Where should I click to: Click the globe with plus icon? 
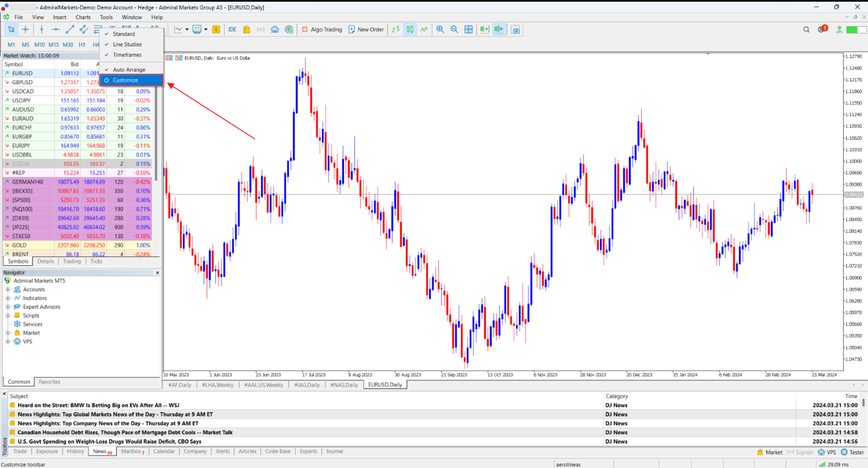289,29
